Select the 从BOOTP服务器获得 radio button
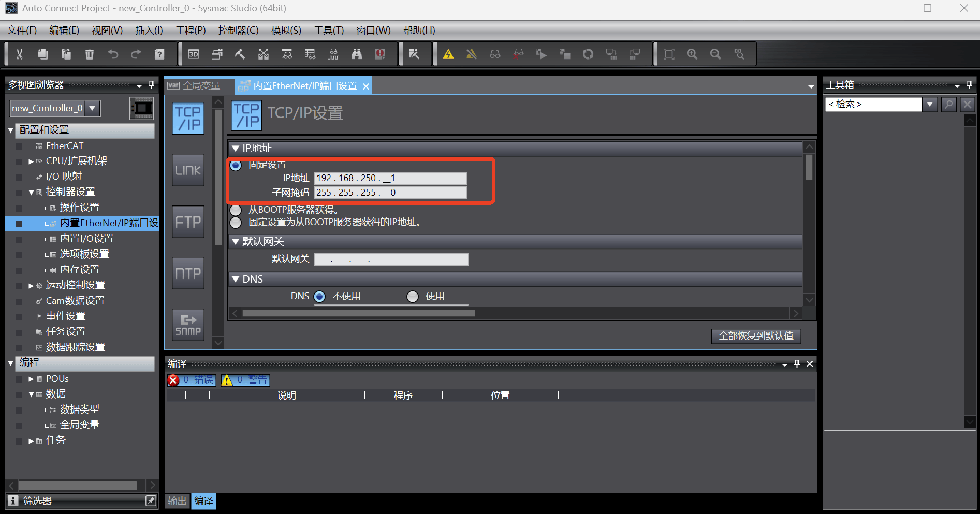 coord(236,210)
